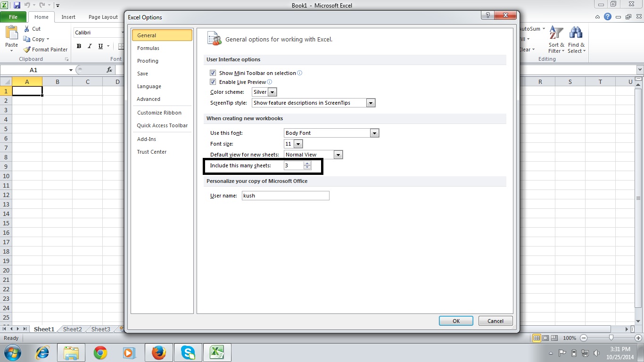
Task: Open Google Chrome from taskbar
Action: pos(100,352)
